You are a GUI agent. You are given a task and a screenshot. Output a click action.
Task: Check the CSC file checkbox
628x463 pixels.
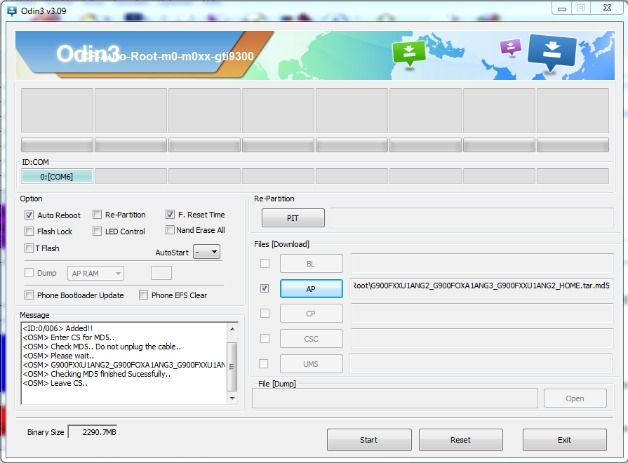point(265,338)
